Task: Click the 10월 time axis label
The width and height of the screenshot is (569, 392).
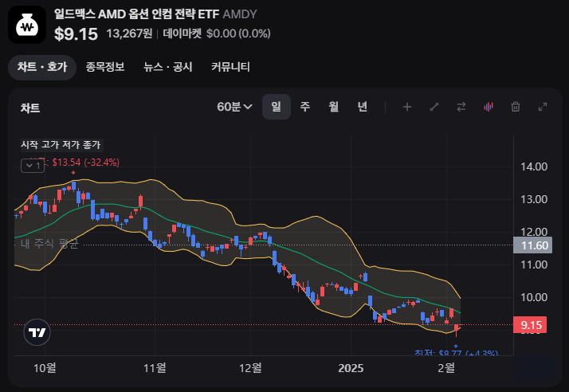Action: [45, 368]
